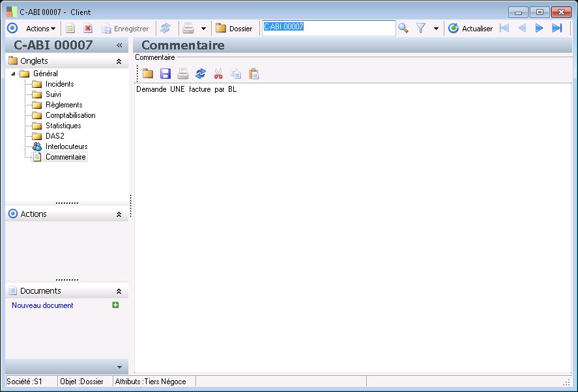
Task: Click the paste clipboard icon
Action: coord(253,74)
